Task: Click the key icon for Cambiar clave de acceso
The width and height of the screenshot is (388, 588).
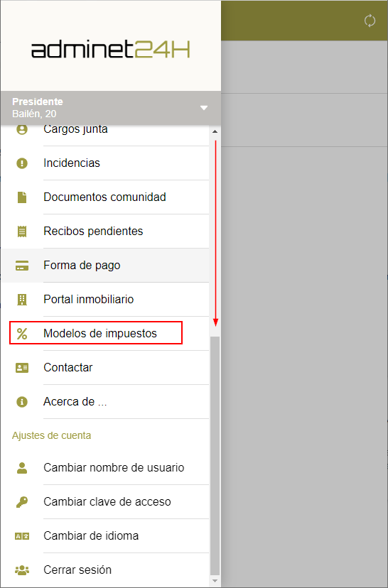Action: tap(22, 502)
